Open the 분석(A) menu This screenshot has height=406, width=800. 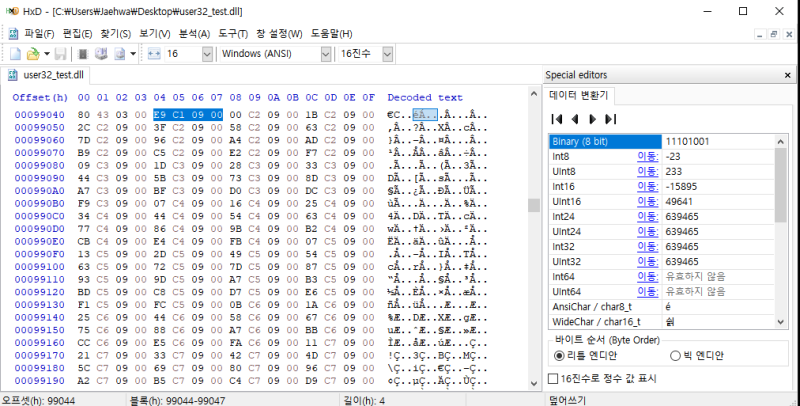tap(194, 34)
